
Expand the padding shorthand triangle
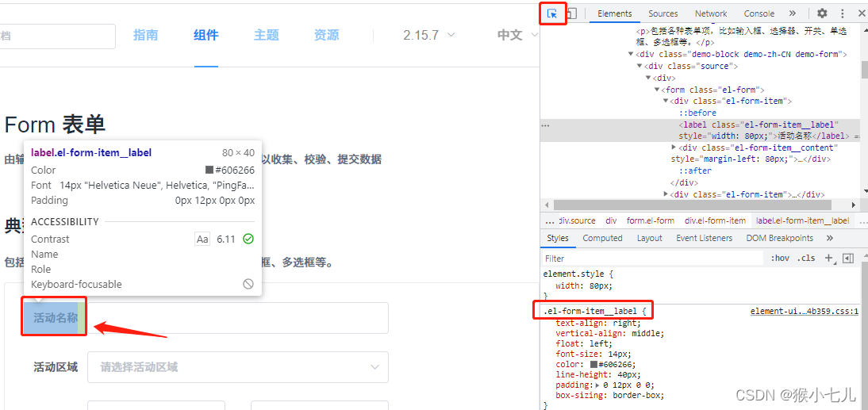click(597, 385)
